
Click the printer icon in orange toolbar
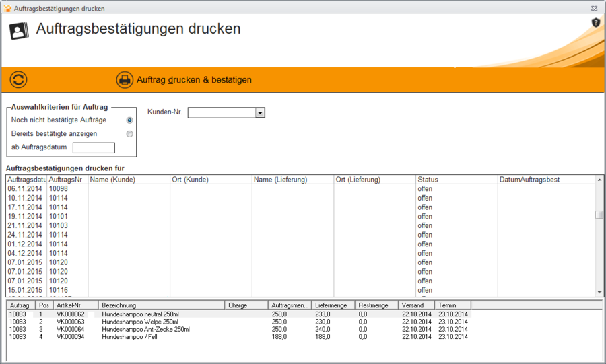coord(125,80)
